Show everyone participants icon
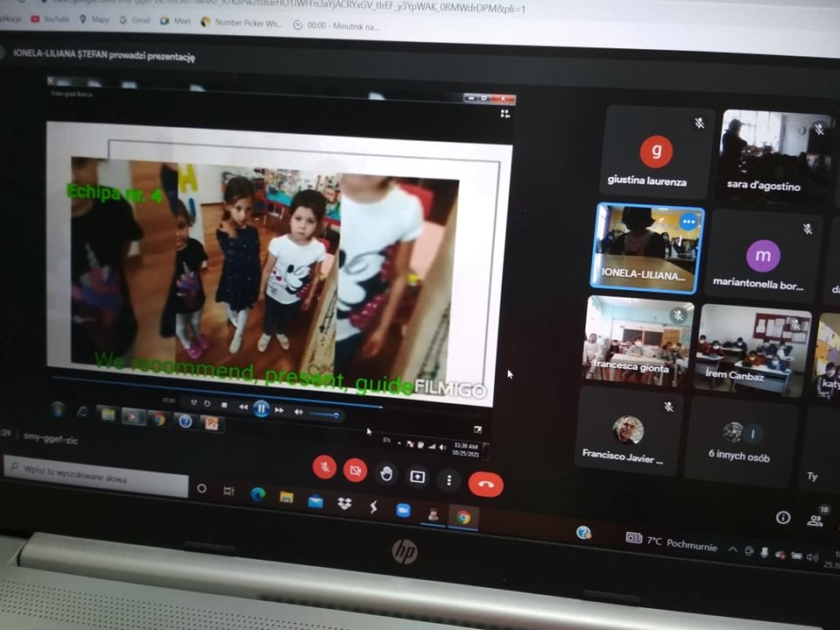The height and width of the screenshot is (630, 840). click(x=815, y=520)
